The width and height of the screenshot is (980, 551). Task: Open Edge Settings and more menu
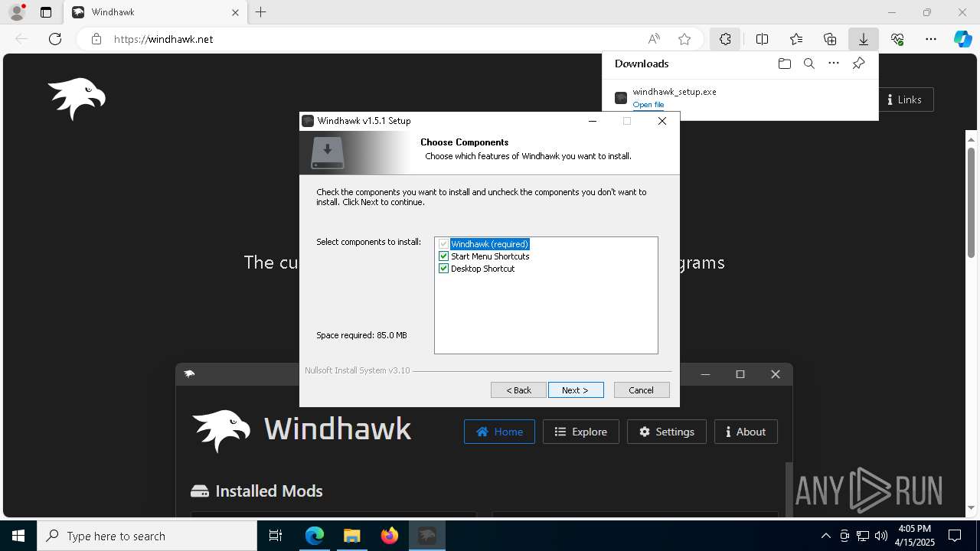point(931,39)
